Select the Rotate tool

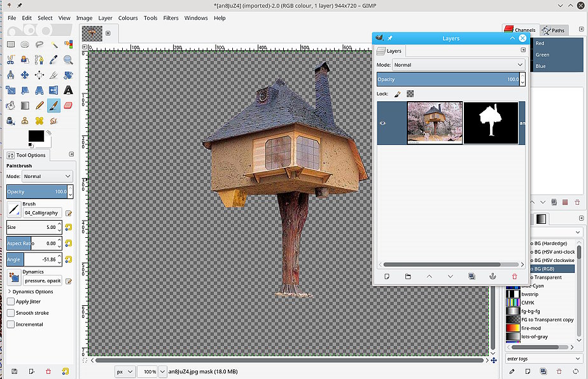68,75
